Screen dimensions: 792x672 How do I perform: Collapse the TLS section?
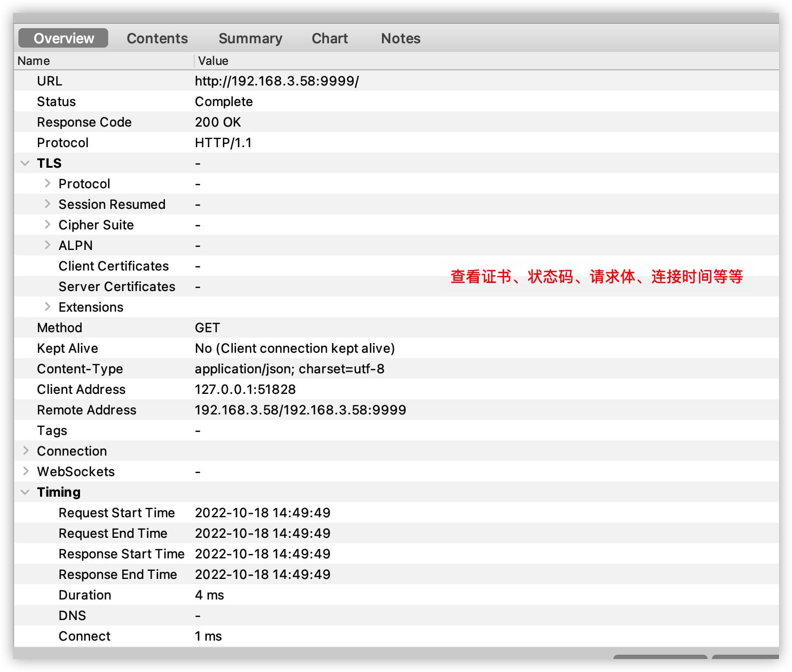click(25, 163)
